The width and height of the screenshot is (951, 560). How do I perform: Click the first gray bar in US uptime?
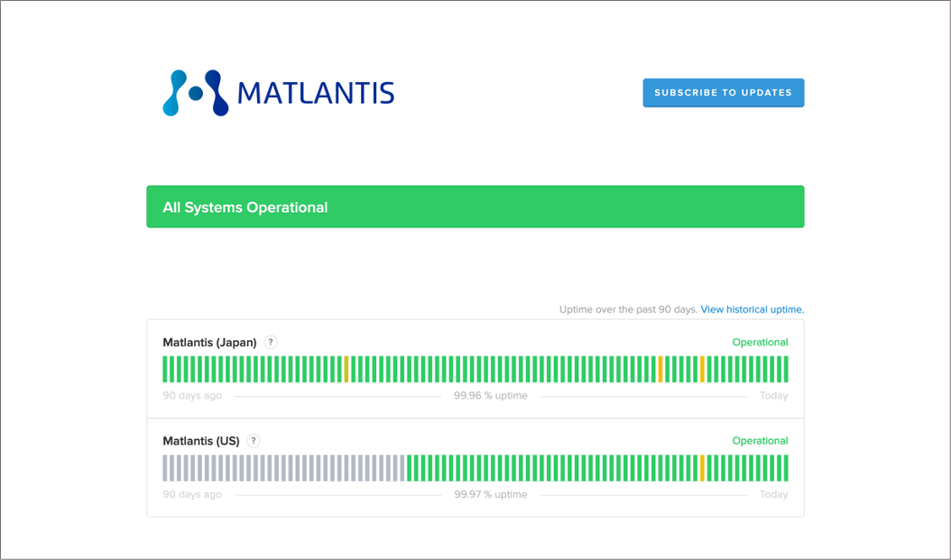pyautogui.click(x=165, y=468)
